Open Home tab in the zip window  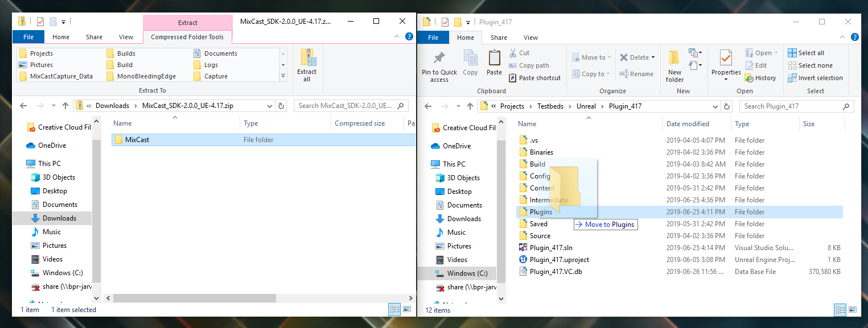[61, 37]
